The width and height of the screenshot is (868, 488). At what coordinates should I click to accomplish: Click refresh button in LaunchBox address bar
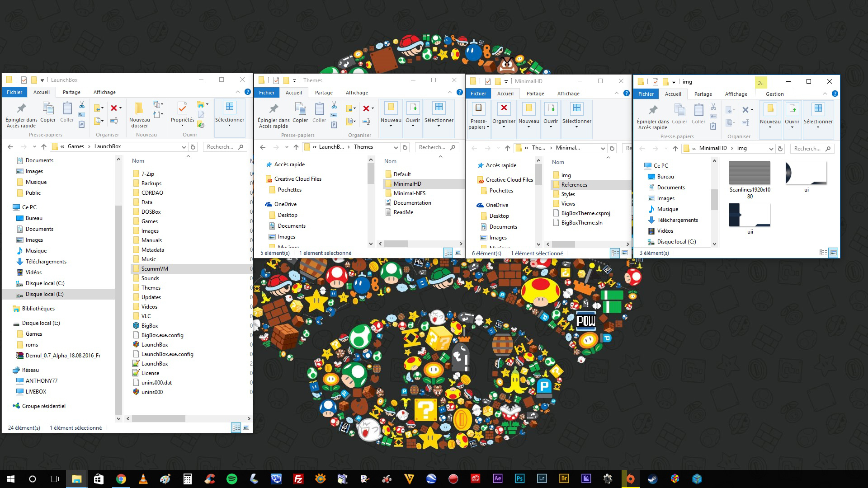coord(193,146)
